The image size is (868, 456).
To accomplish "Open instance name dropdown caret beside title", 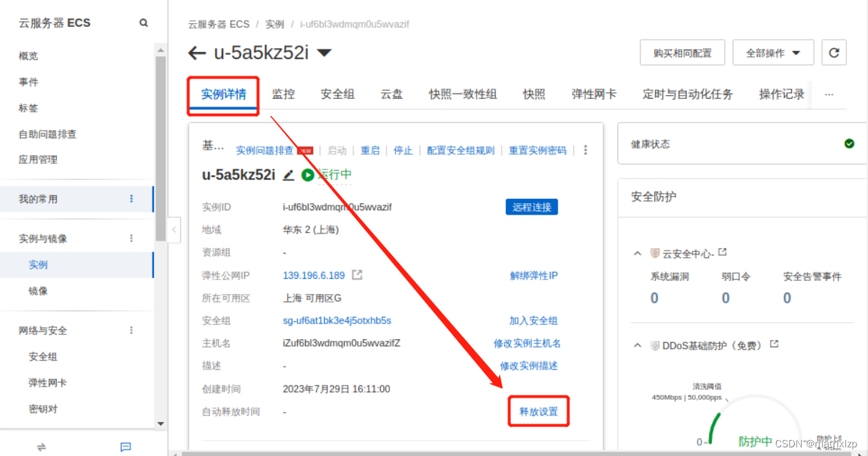I will tap(324, 53).
